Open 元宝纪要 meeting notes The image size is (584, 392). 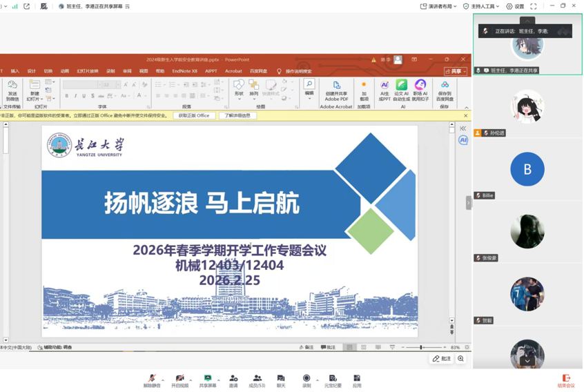(x=333, y=379)
